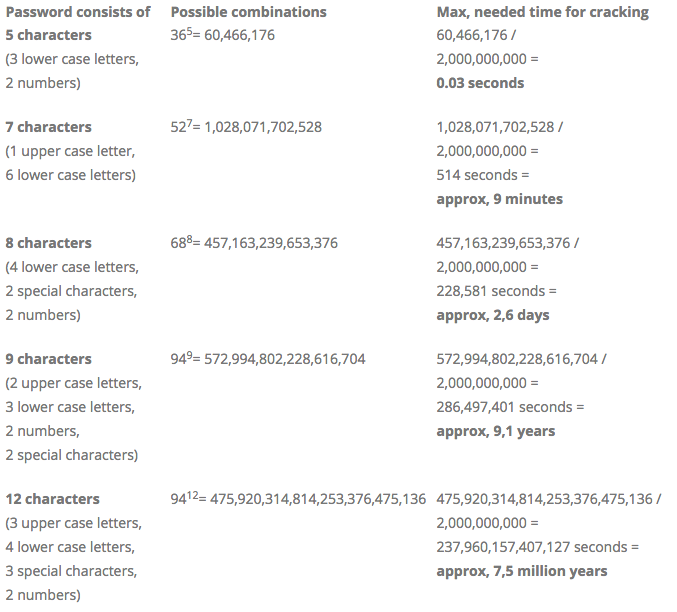Click the 'Possible combinations' column header
677x612 pixels.
point(249,12)
